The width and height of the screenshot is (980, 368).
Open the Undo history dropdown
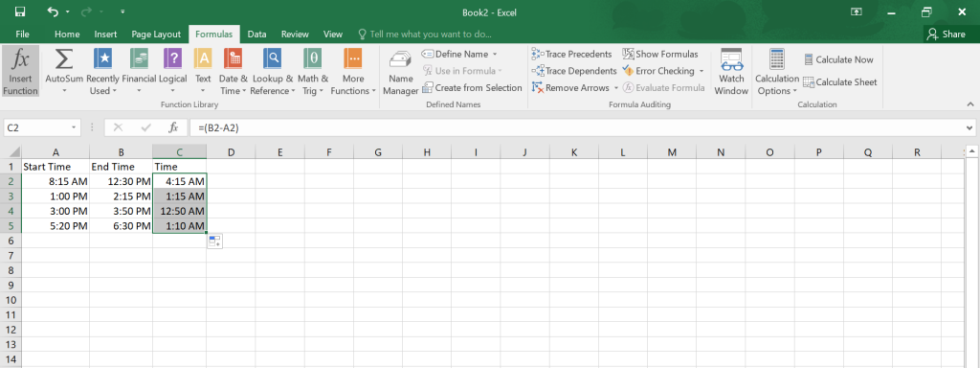(x=68, y=11)
